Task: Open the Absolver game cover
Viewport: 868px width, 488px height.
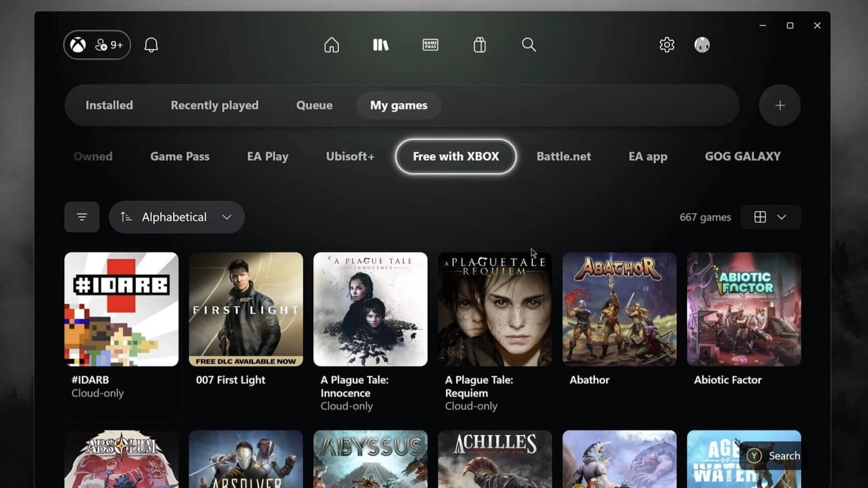Action: tap(245, 459)
